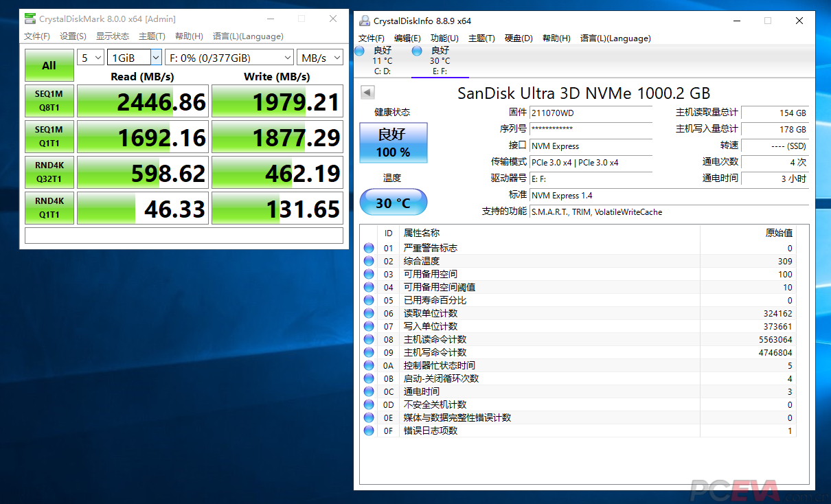Open the MB/s unit dropdown
The width and height of the screenshot is (831, 504).
click(321, 58)
